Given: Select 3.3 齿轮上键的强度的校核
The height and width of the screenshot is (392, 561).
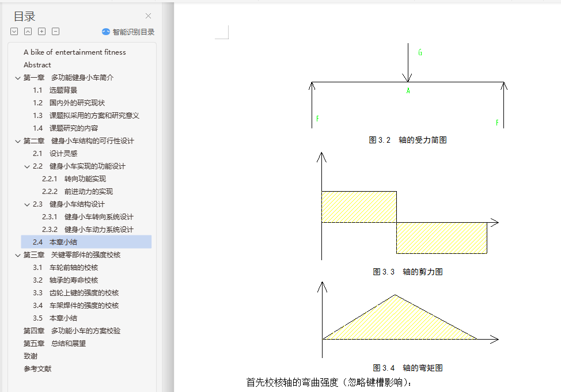Looking at the screenshot, I should pyautogui.click(x=76, y=293).
